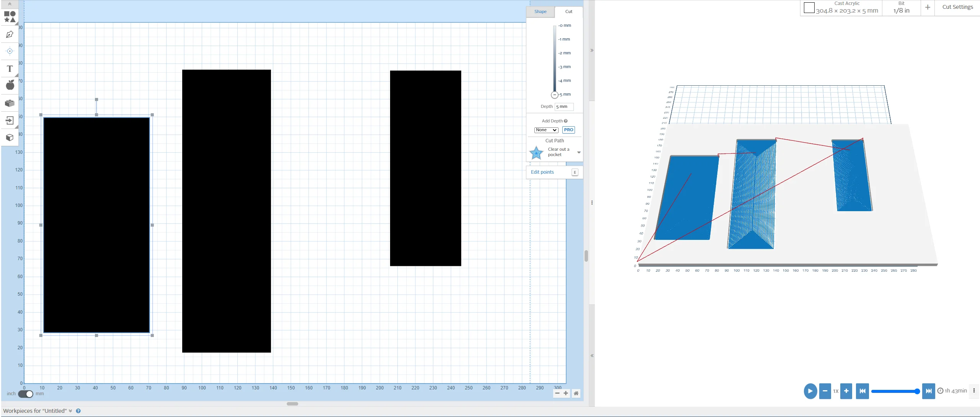
Task: Open Add Depth help icon
Action: 566,121
